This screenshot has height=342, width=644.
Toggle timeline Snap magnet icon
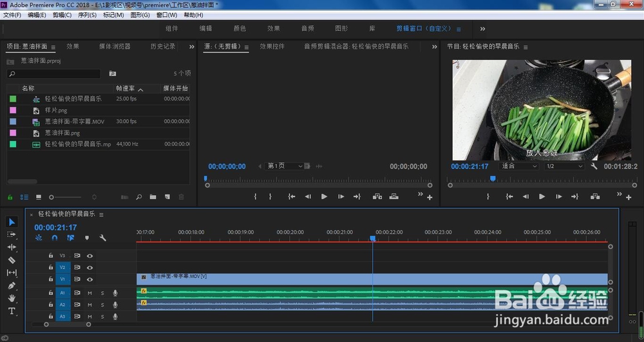pos(54,238)
